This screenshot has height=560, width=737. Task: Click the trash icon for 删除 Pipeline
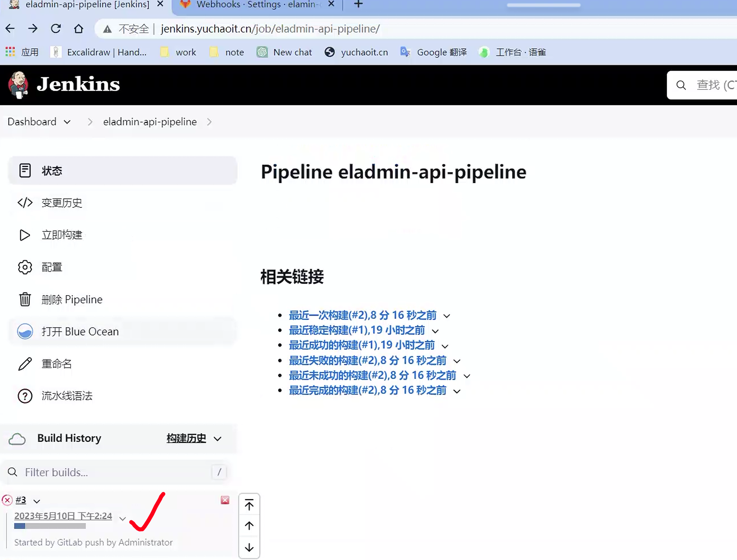25,299
